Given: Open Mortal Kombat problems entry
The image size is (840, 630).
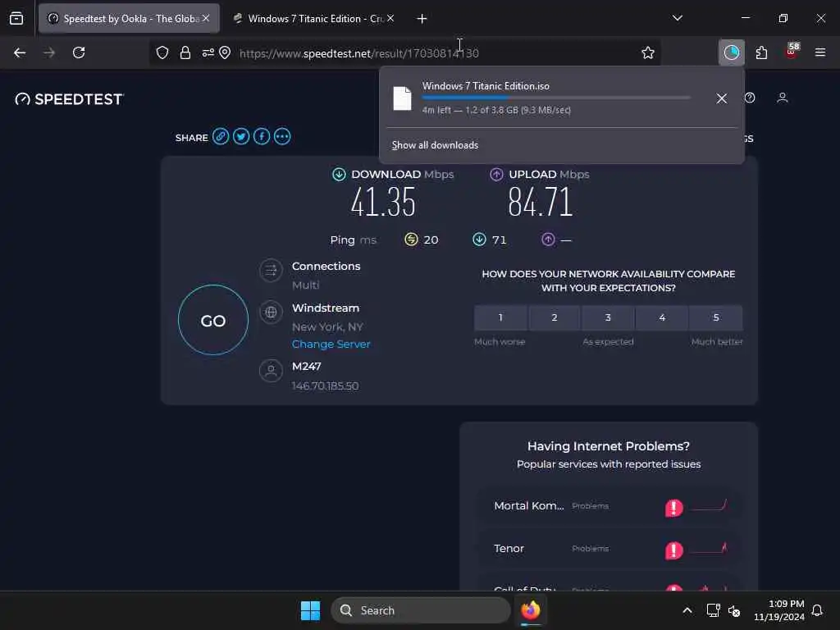Looking at the screenshot, I should pos(609,505).
